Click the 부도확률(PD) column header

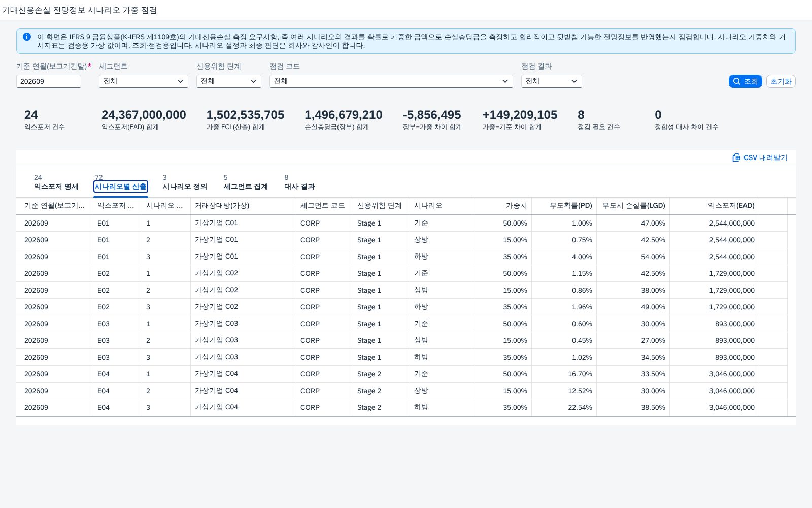tap(564, 206)
